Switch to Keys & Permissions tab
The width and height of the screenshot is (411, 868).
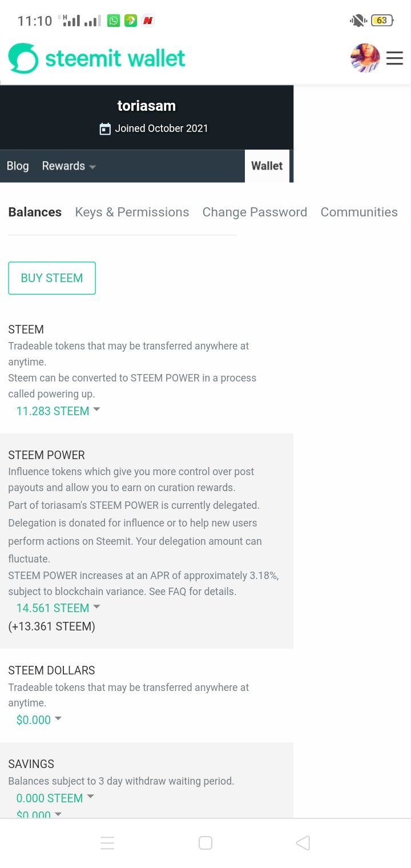click(x=132, y=212)
